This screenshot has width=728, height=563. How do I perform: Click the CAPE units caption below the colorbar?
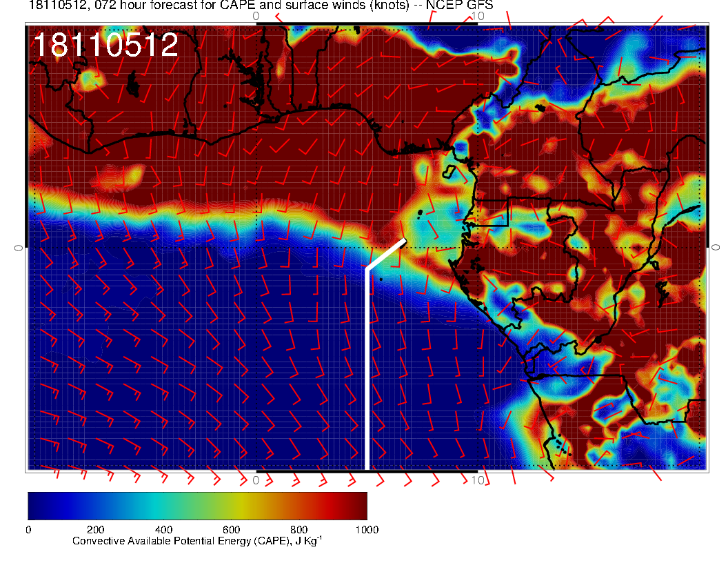(197, 542)
